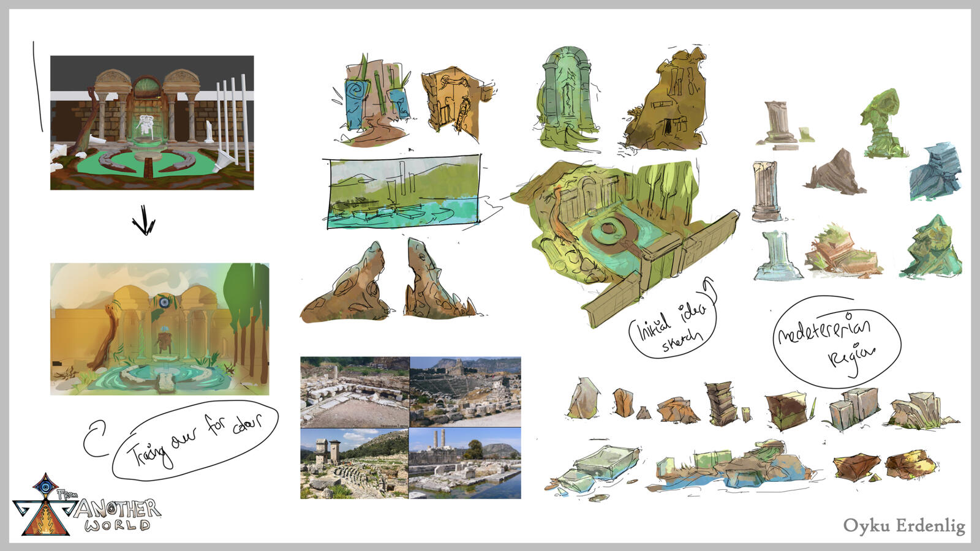Open the 3D blockout temple render

[152, 122]
